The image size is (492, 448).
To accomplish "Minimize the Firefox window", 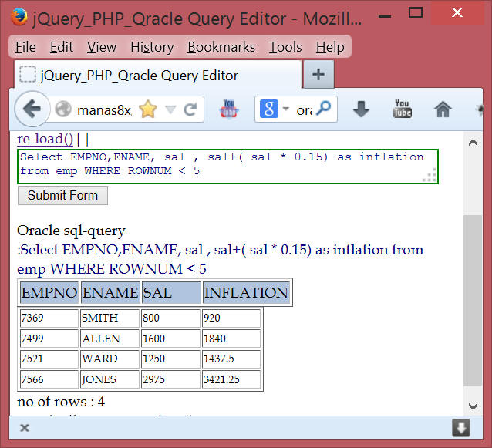I will [x=385, y=15].
